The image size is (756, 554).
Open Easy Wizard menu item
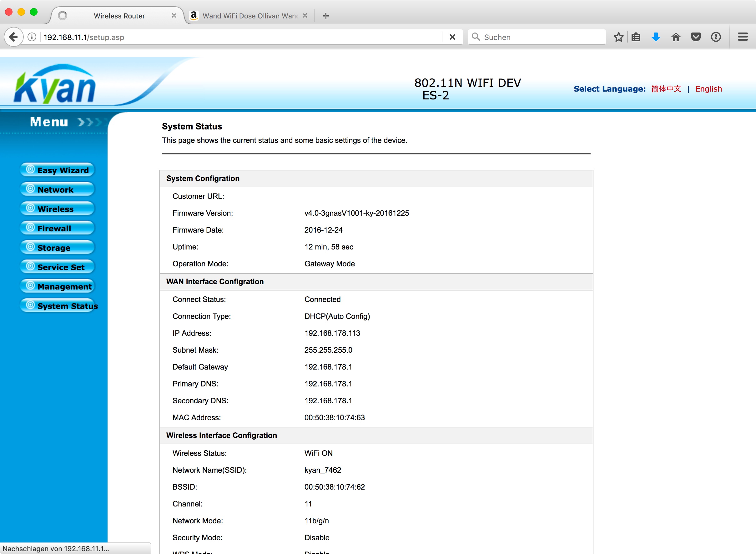tap(57, 170)
